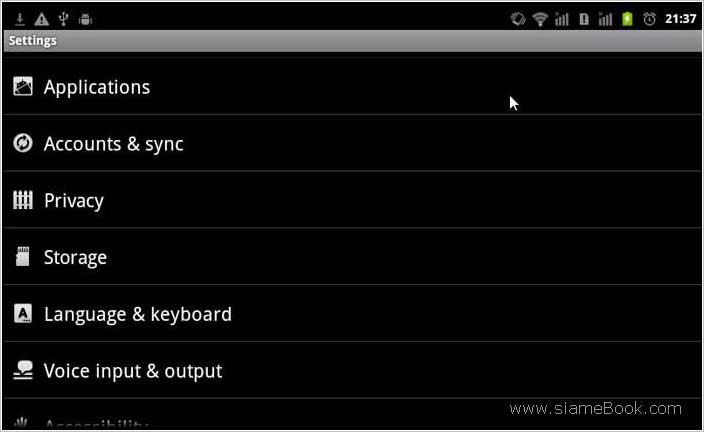Tap the alarm clock status icon
The image size is (704, 432).
coord(649,19)
